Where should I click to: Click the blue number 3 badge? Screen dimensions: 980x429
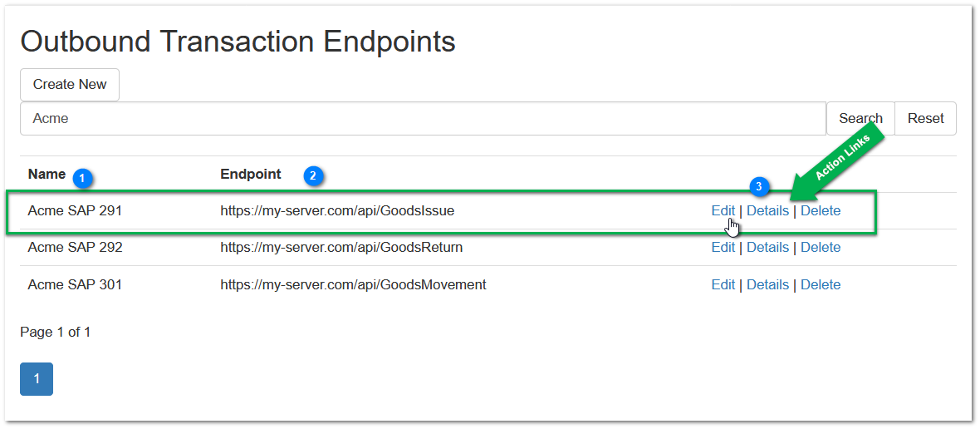[x=758, y=187]
